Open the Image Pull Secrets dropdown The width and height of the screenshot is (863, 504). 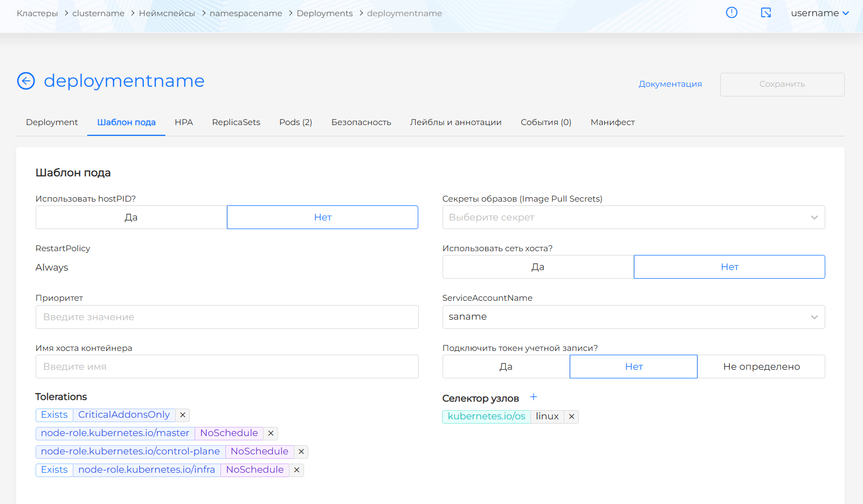[x=633, y=217]
